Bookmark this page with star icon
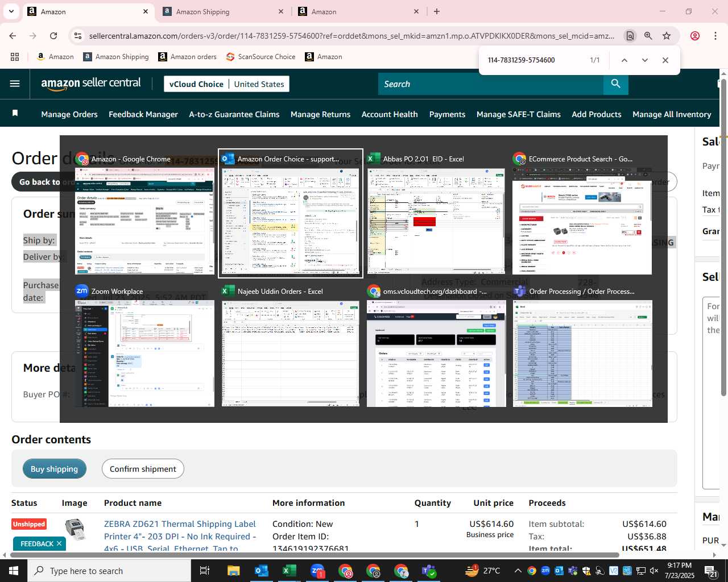This screenshot has height=582, width=728. point(667,36)
